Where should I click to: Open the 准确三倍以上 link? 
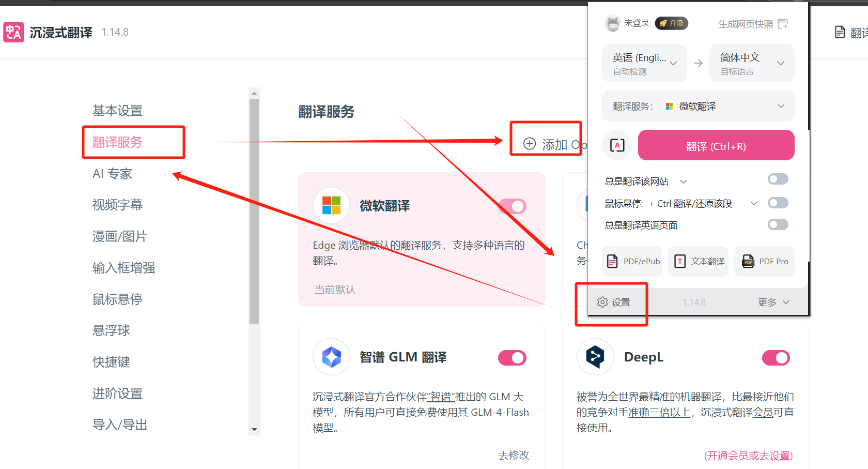click(x=659, y=412)
